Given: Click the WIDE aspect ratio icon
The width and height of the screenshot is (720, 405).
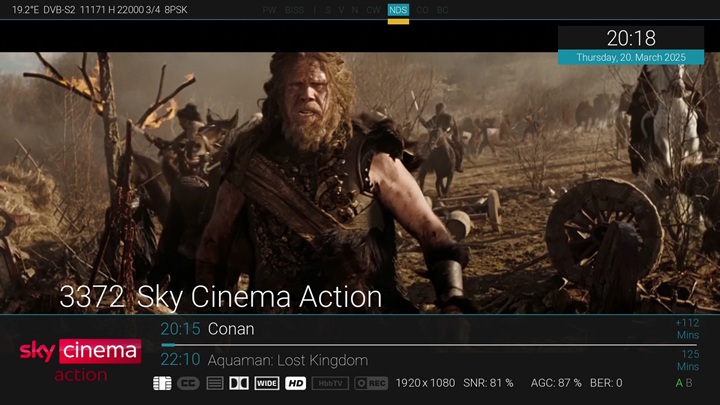Looking at the screenshot, I should coord(267,383).
